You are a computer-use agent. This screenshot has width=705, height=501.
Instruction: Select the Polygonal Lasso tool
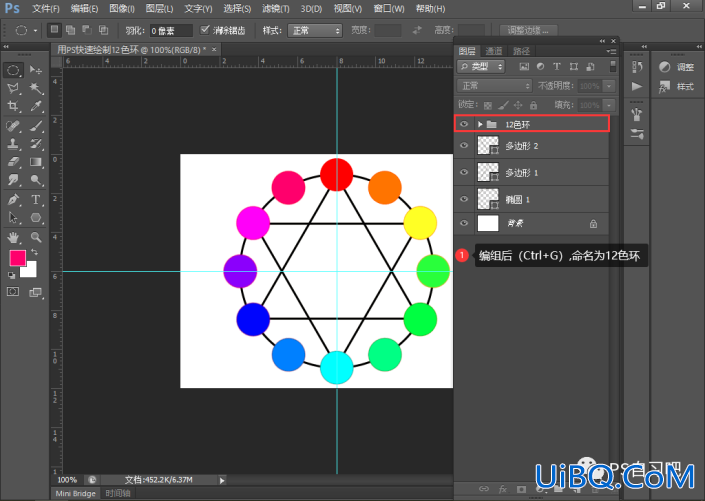point(13,88)
